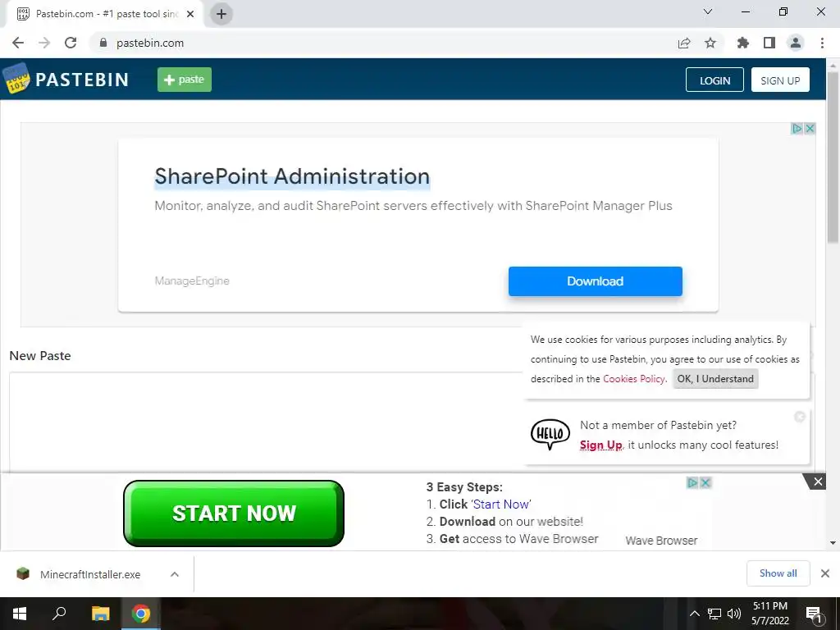
Task: Click the 'Start Now' ad link text
Action: (501, 504)
